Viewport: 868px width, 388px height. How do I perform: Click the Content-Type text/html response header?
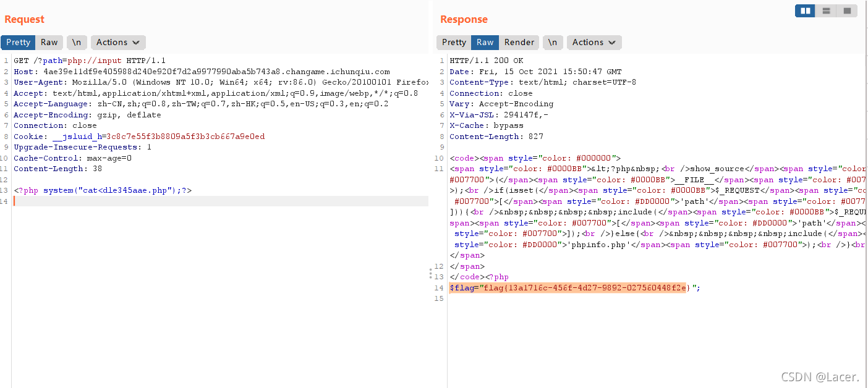coord(543,82)
